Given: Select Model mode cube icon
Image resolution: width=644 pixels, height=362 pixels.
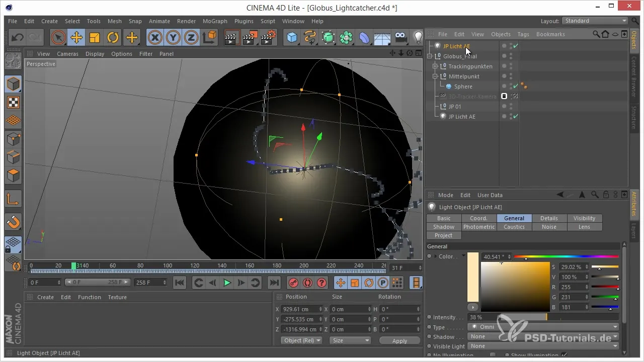Looking at the screenshot, I should pos(13,84).
